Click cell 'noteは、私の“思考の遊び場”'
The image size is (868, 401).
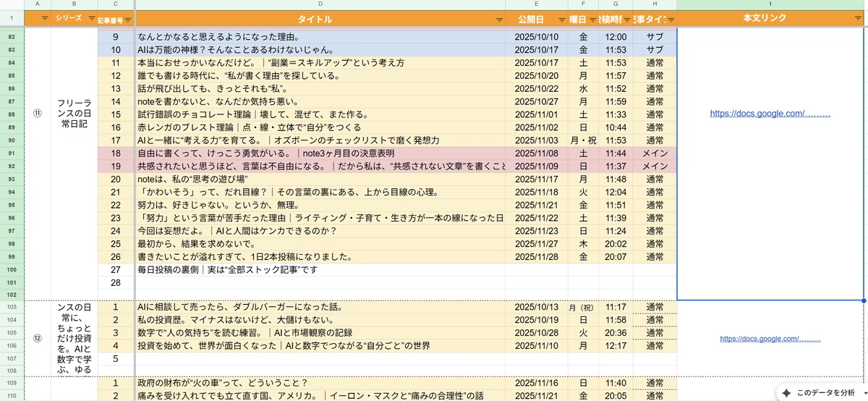[x=320, y=180]
